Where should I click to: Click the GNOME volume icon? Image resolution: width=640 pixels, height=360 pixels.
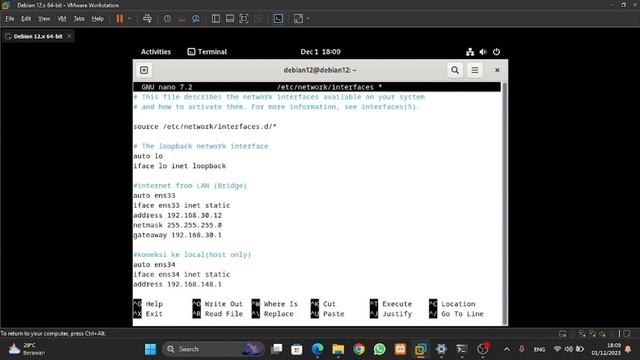coord(483,52)
